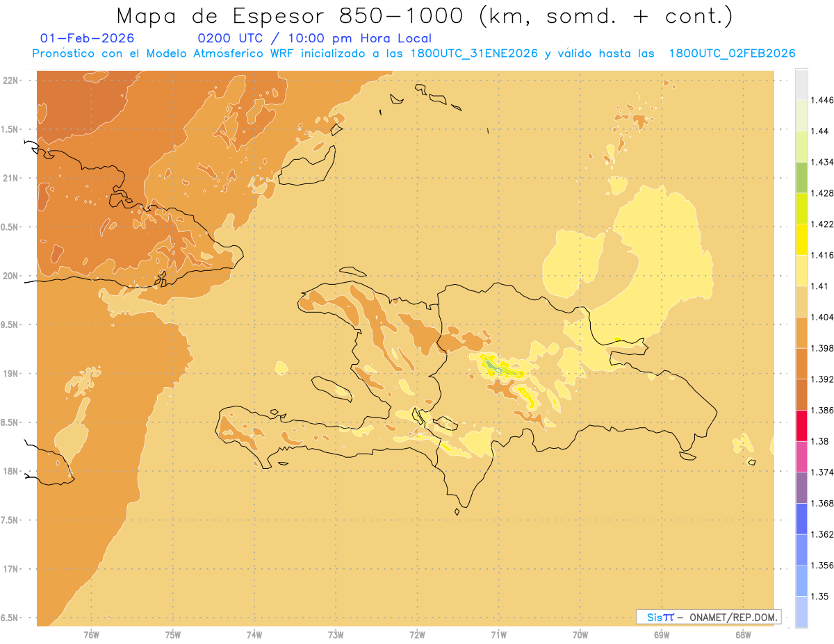Click the pale yellow legend swatch between 1.41 and 1.416
This screenshot has width=834, height=644.
801,270
